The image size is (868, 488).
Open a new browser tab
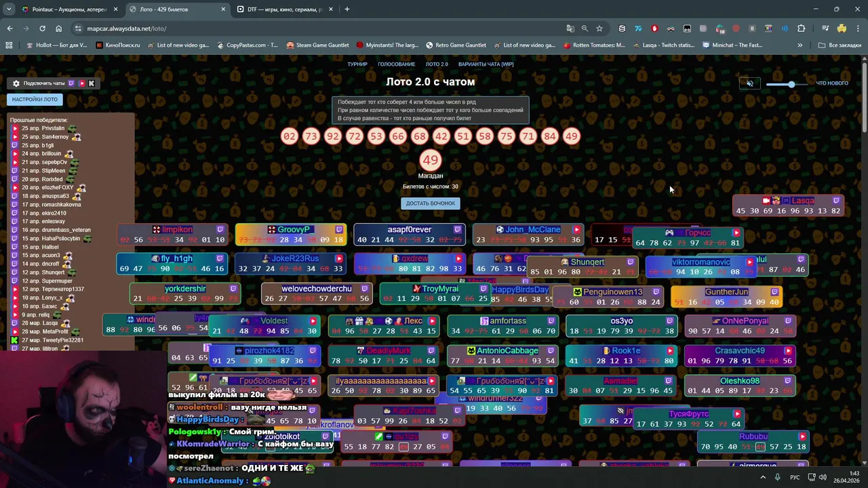(x=347, y=9)
